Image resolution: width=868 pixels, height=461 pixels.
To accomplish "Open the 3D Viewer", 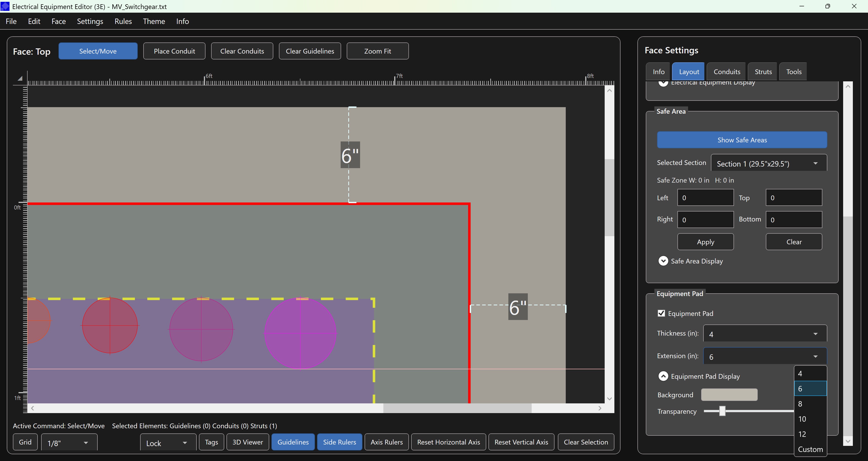I will tap(247, 442).
